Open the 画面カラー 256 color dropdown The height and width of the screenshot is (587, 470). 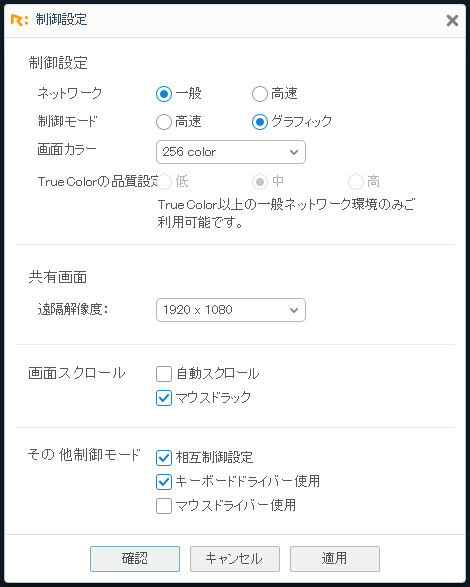[231, 152]
